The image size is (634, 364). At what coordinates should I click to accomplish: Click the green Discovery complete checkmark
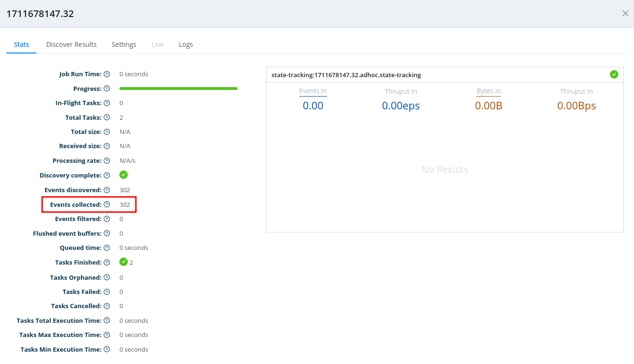click(x=124, y=175)
